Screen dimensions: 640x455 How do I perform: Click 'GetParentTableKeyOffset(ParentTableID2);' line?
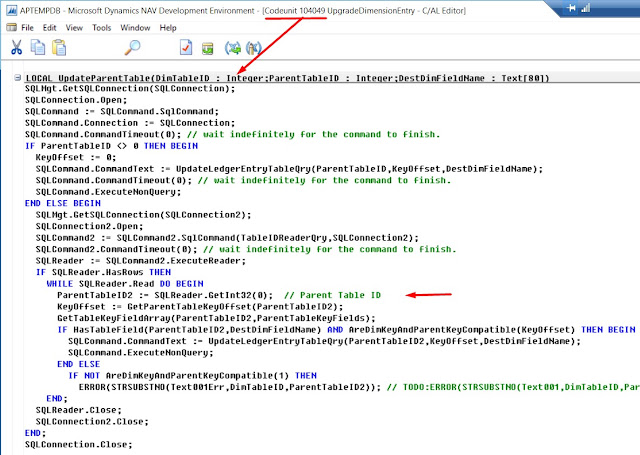click(x=200, y=306)
